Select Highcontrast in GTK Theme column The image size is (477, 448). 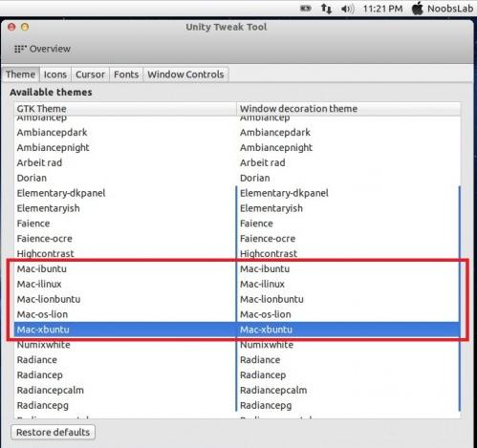pos(125,254)
